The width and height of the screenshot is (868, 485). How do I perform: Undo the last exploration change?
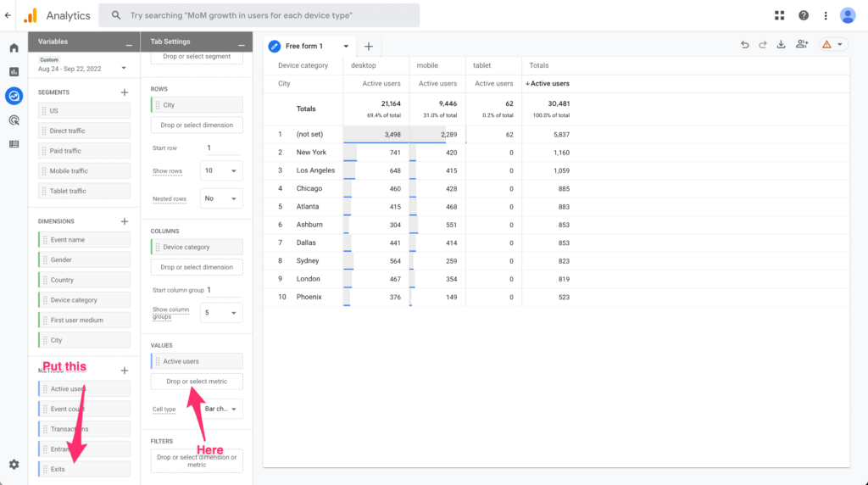tap(744, 45)
